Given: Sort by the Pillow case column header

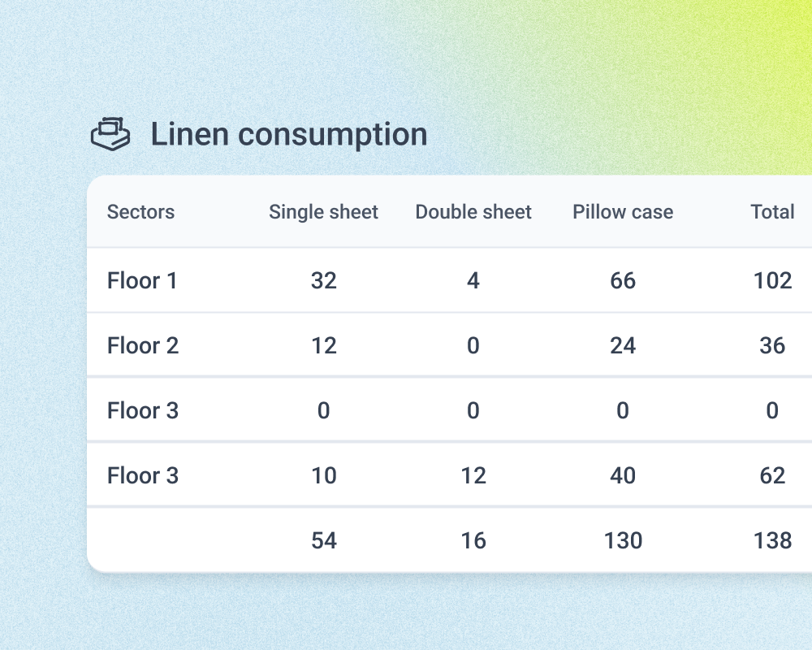Looking at the screenshot, I should (x=623, y=212).
